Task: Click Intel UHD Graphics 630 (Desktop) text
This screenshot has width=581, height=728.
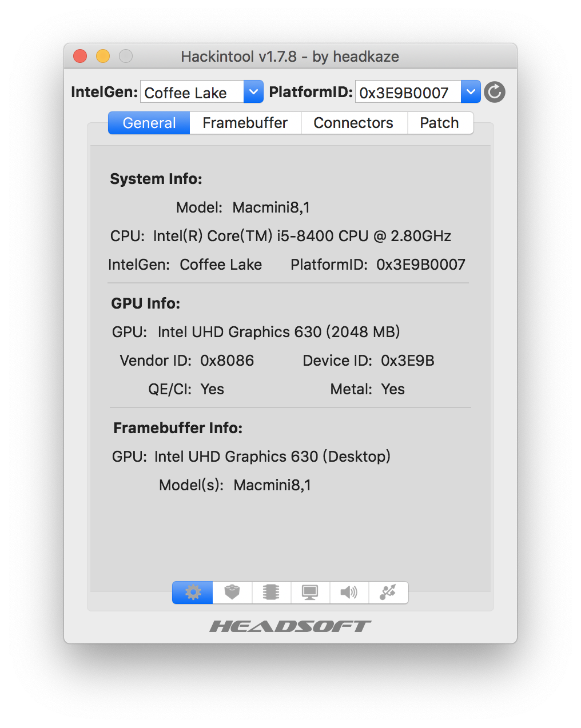Action: point(273,457)
